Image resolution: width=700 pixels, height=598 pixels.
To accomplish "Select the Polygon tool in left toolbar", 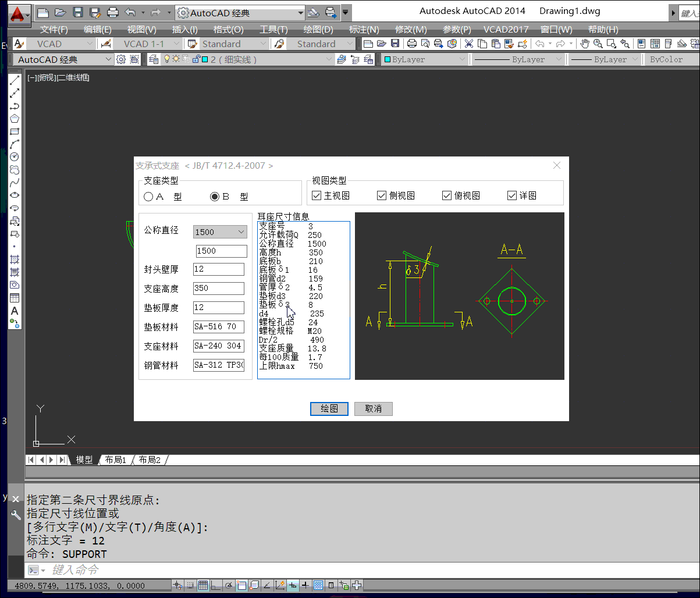I will point(15,119).
